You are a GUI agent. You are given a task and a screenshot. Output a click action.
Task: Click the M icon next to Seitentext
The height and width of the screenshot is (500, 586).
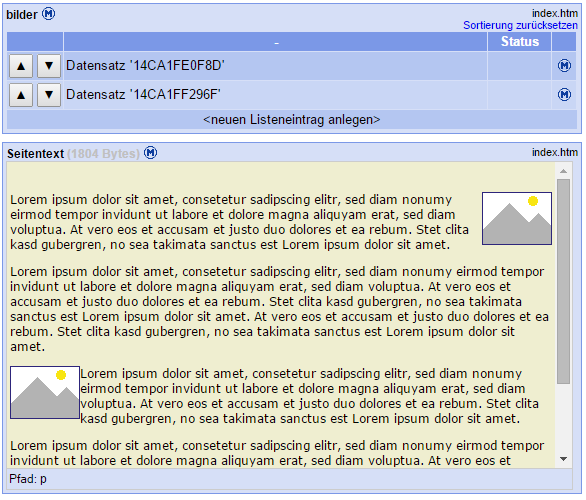(151, 153)
